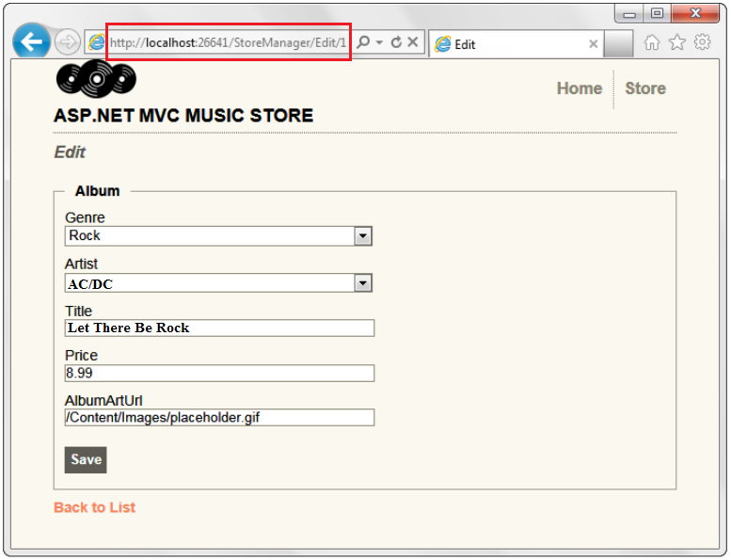Click the Internet Explorer page icon in address bar
This screenshot has height=560, width=731.
pyautogui.click(x=97, y=42)
